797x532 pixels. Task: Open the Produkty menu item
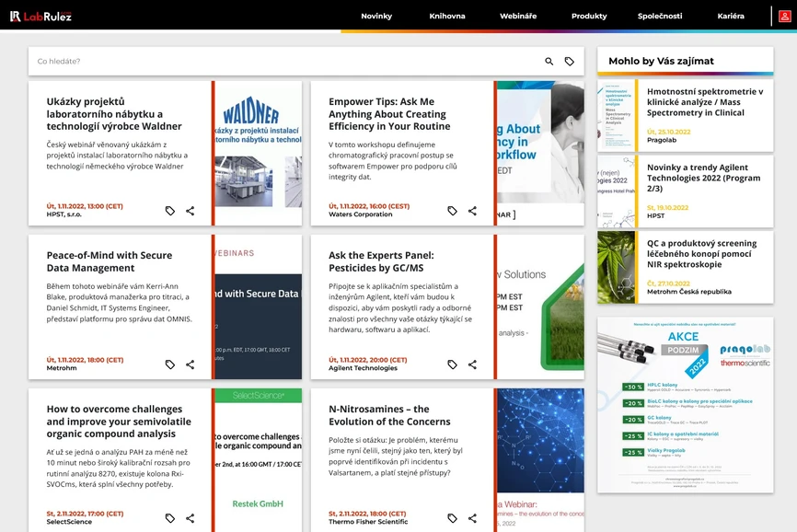(589, 16)
